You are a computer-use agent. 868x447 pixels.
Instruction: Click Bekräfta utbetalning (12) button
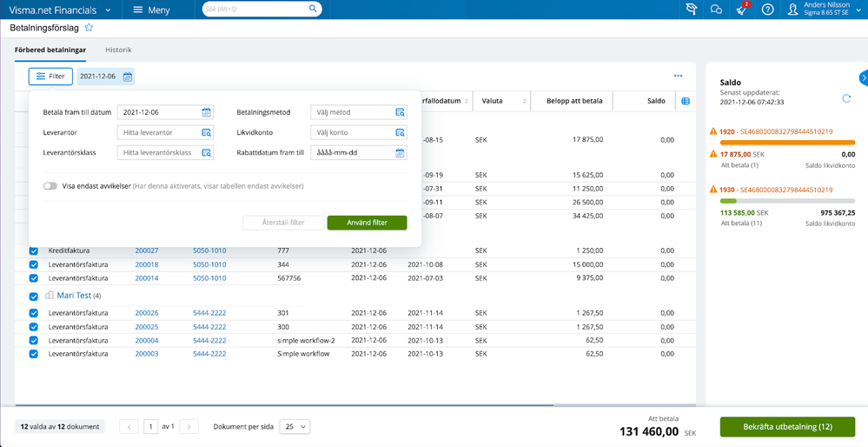click(x=787, y=427)
